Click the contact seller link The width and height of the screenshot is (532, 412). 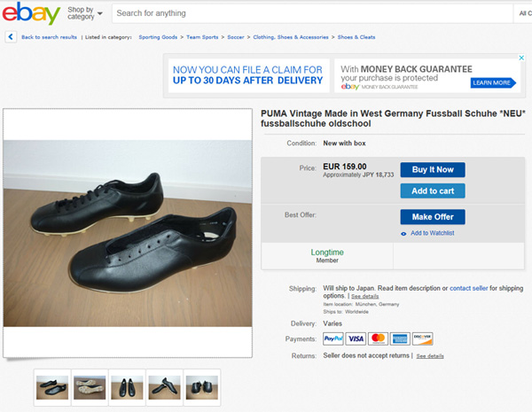click(468, 288)
